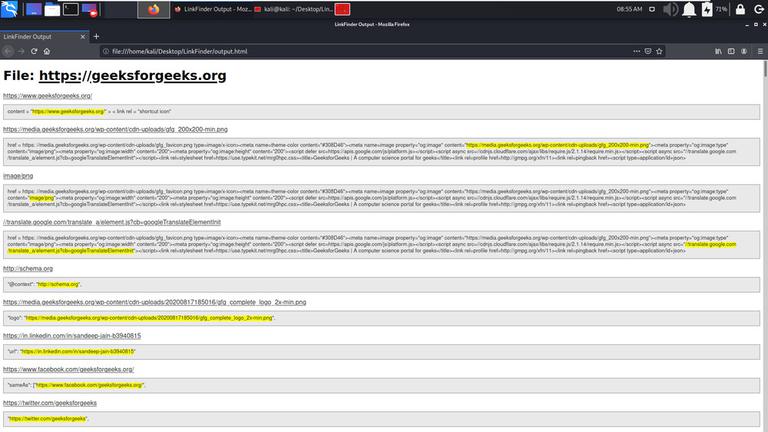Screen dimensions: 768x432
Task: Click highlighted https://www.geeksforgeeks.org in content snippet
Action: [x=68, y=112]
